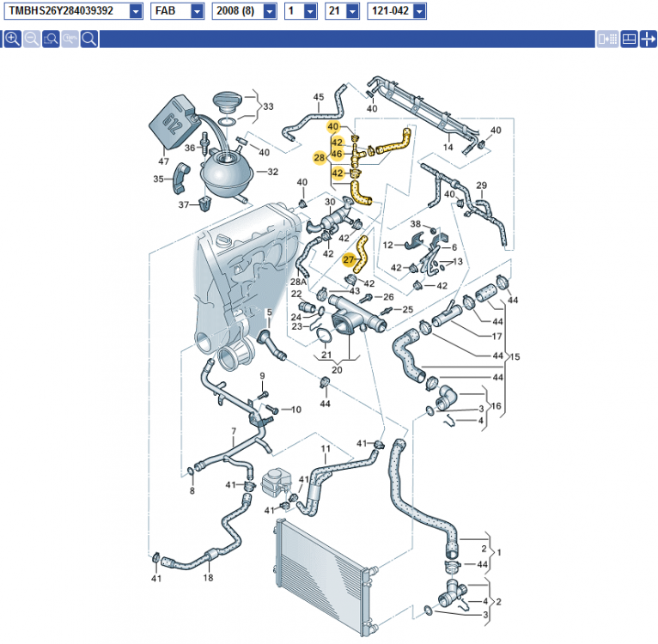Click the zoom in magnifier icon
Image resolution: width=658 pixels, height=644 pixels.
point(12,39)
